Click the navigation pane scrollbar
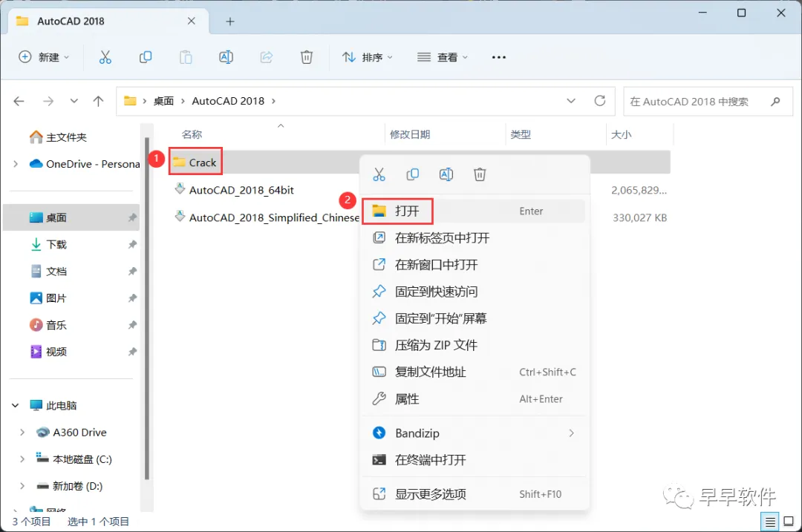The height and width of the screenshot is (532, 802). click(x=147, y=308)
